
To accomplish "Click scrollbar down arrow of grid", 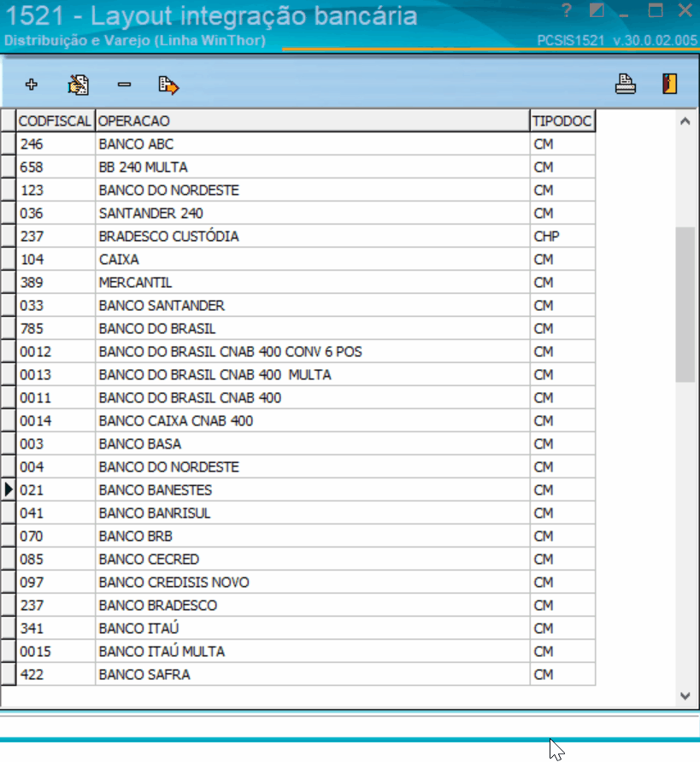I will [x=685, y=696].
